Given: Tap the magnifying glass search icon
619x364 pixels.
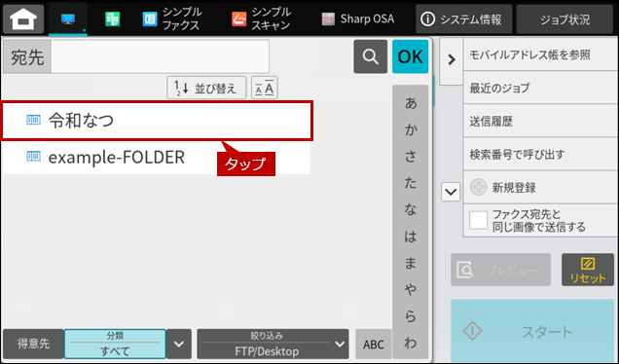Looking at the screenshot, I should point(370,56).
